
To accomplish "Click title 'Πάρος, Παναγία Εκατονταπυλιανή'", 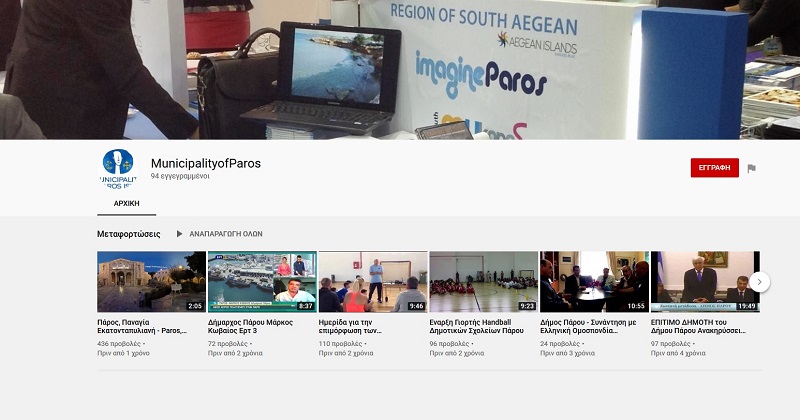I will click(x=142, y=326).
